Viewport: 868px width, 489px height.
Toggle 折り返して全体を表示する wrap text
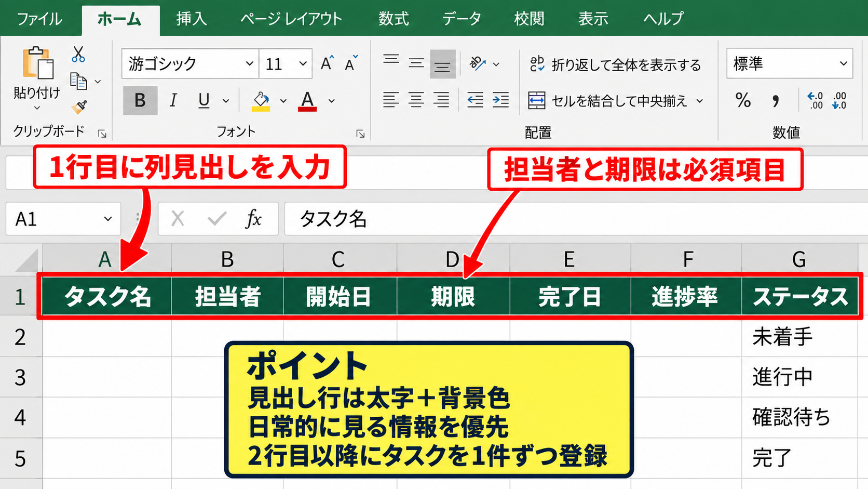(x=615, y=64)
